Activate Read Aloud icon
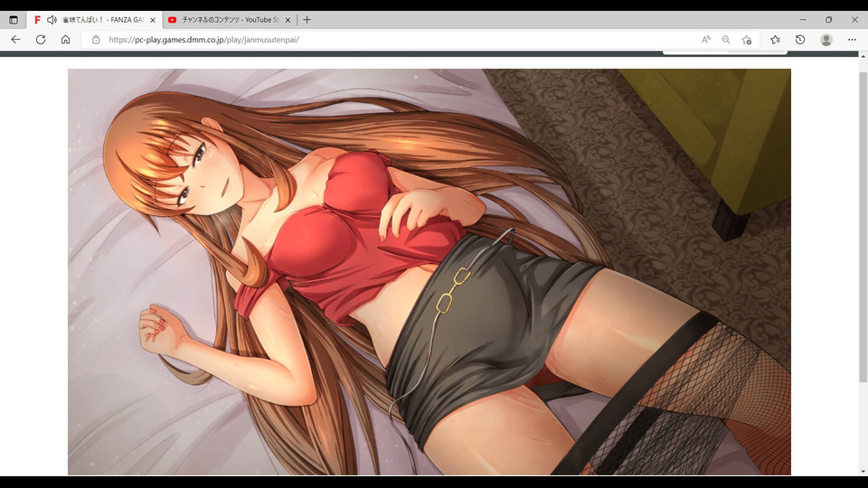 click(x=706, y=40)
